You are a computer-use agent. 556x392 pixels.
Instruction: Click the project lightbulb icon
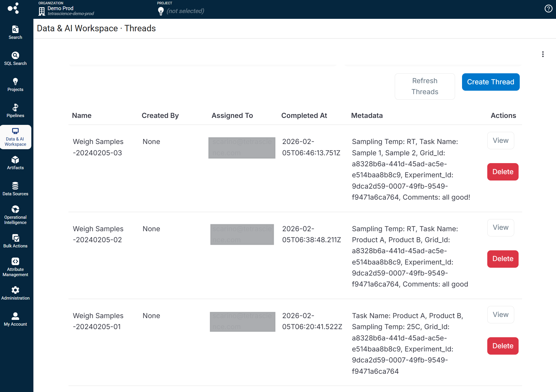(161, 11)
